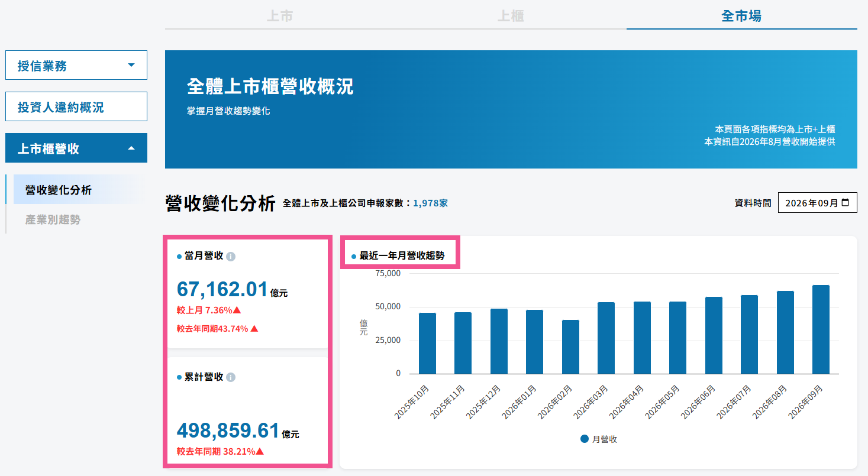
Task: Click the 掌握月營收趨勢變化 subtitle
Action: tap(228, 111)
